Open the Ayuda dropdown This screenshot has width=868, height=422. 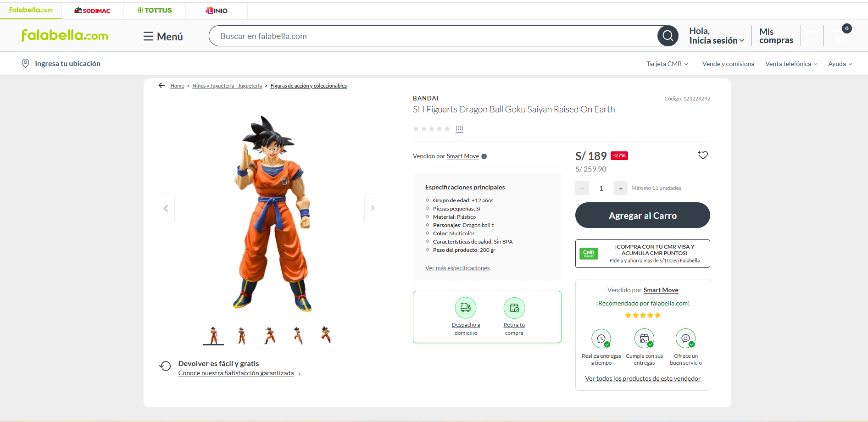coord(840,64)
